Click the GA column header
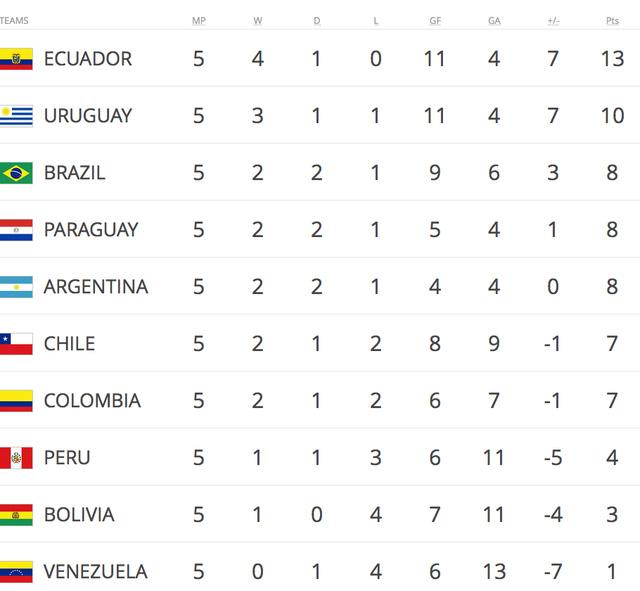The image size is (640, 591). click(494, 21)
